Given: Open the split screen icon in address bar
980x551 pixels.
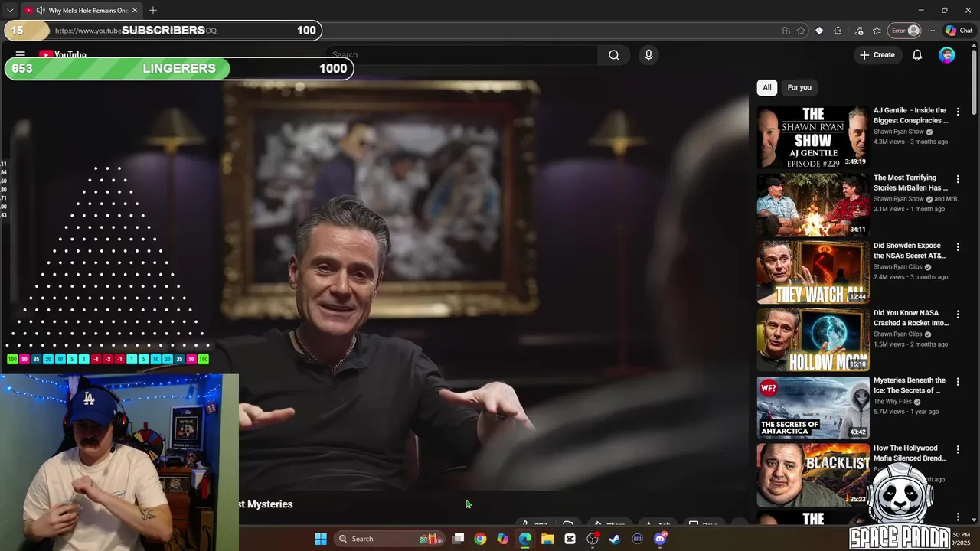Looking at the screenshot, I should 786,31.
